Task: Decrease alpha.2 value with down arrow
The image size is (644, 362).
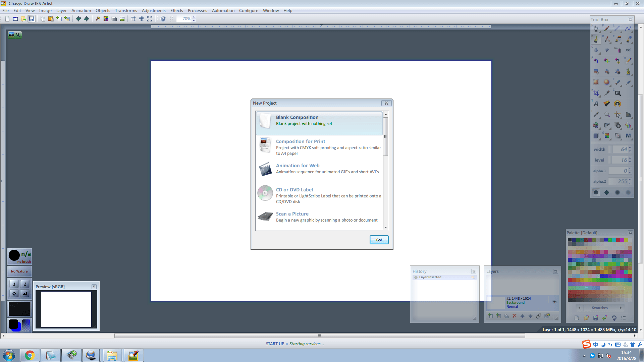Action: [x=630, y=183]
